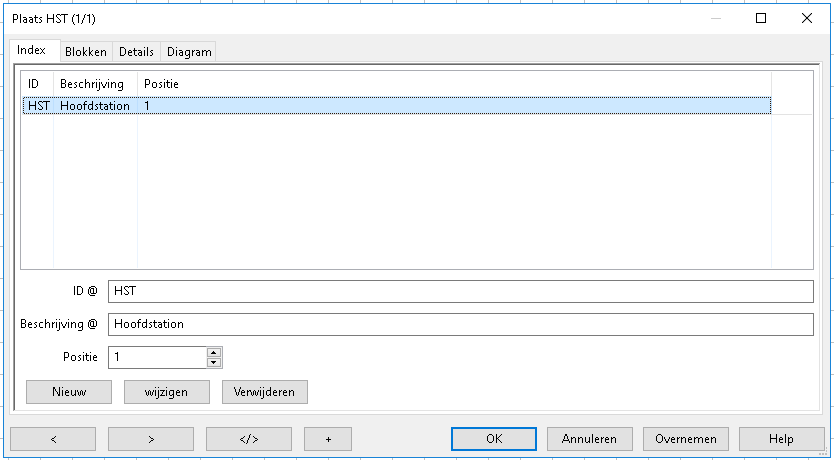Screen dimensions: 834x460
Task: Sort by Beschrijving column header
Action: (x=94, y=83)
